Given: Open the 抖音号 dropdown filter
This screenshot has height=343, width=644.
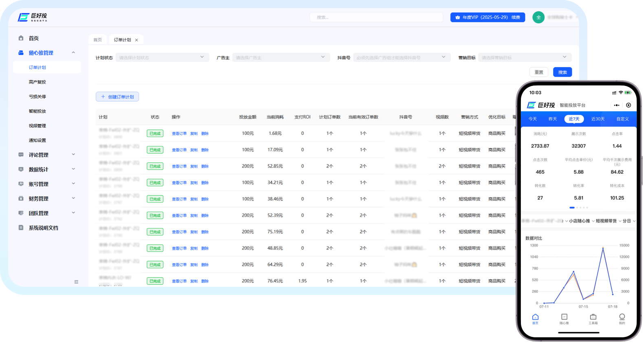Looking at the screenshot, I should (402, 57).
